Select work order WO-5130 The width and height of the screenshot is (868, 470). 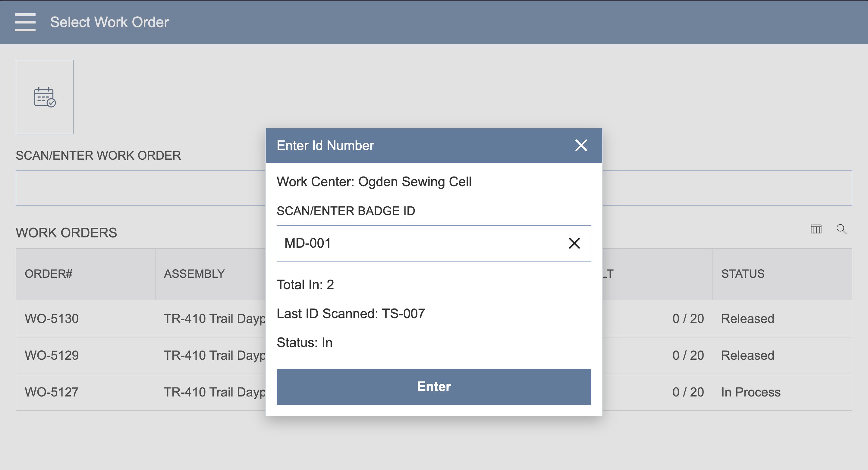click(x=52, y=318)
